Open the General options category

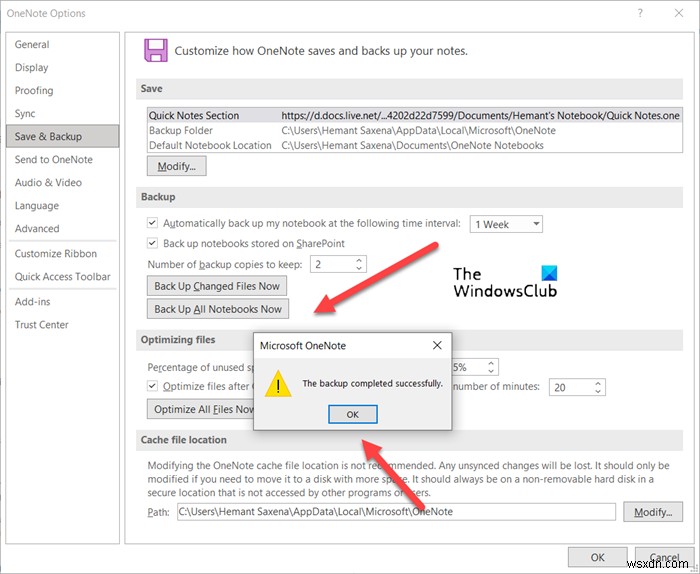tap(62, 45)
